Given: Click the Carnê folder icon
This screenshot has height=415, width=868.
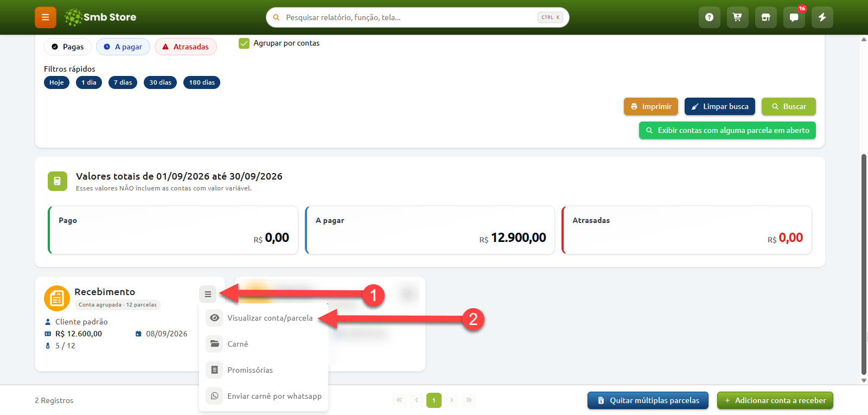Looking at the screenshot, I should [x=215, y=344].
